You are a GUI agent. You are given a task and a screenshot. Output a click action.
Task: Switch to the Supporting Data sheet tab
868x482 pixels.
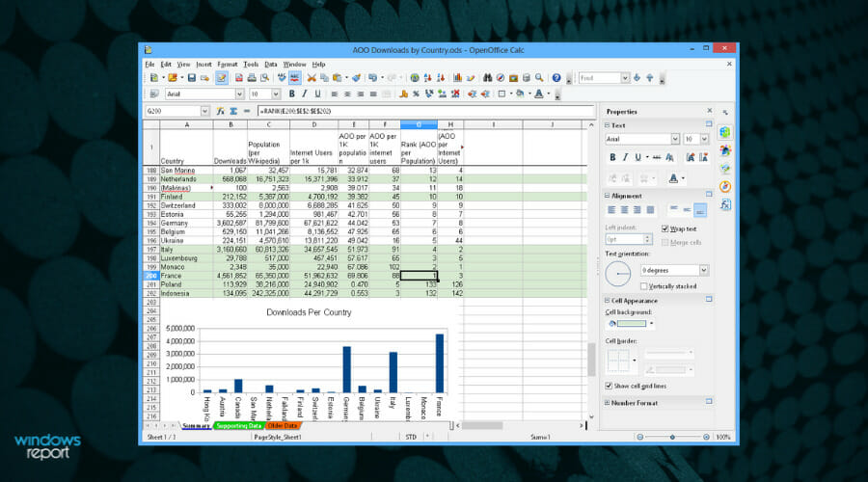coord(238,425)
